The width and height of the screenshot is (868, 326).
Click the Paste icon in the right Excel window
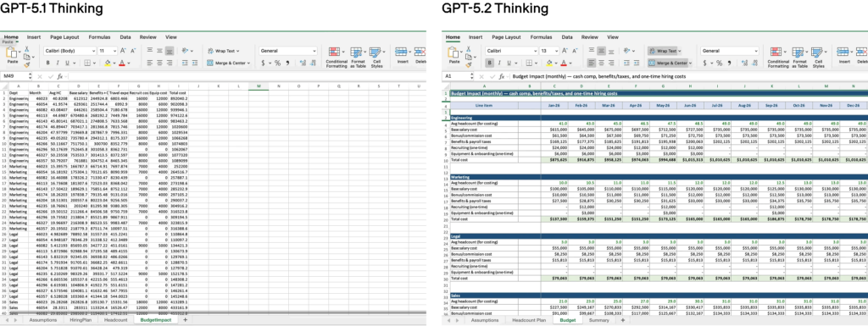[x=453, y=52]
